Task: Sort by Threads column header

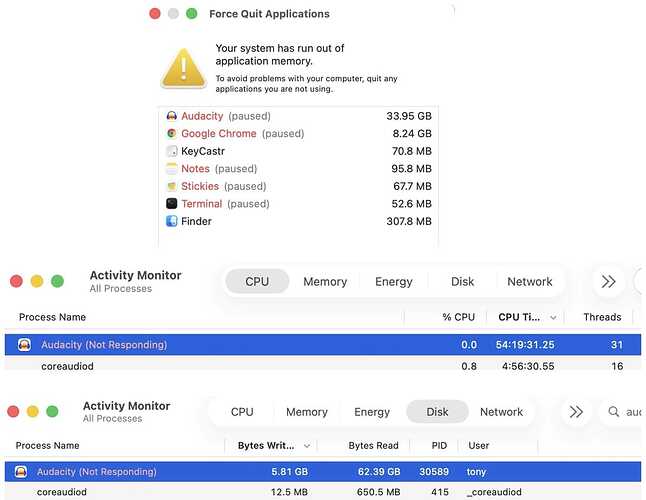Action: 602,317
